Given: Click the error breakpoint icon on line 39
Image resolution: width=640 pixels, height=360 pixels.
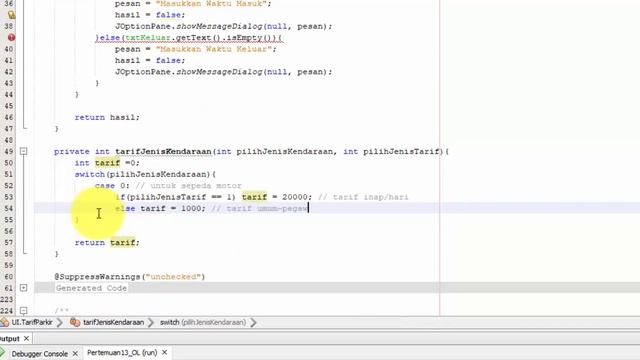Looking at the screenshot, I should (x=11, y=38).
